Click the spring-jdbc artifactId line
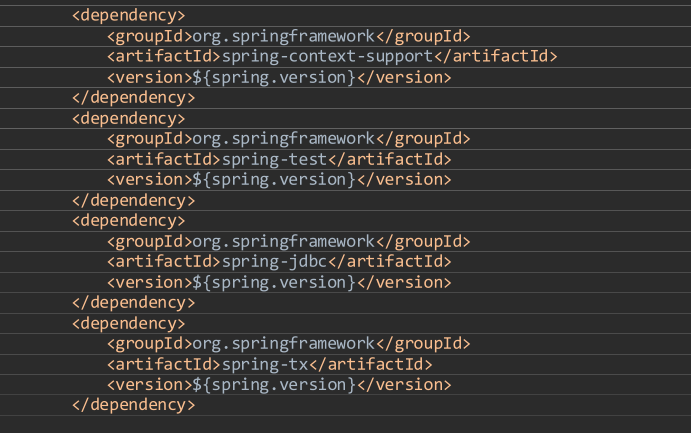 [279, 262]
